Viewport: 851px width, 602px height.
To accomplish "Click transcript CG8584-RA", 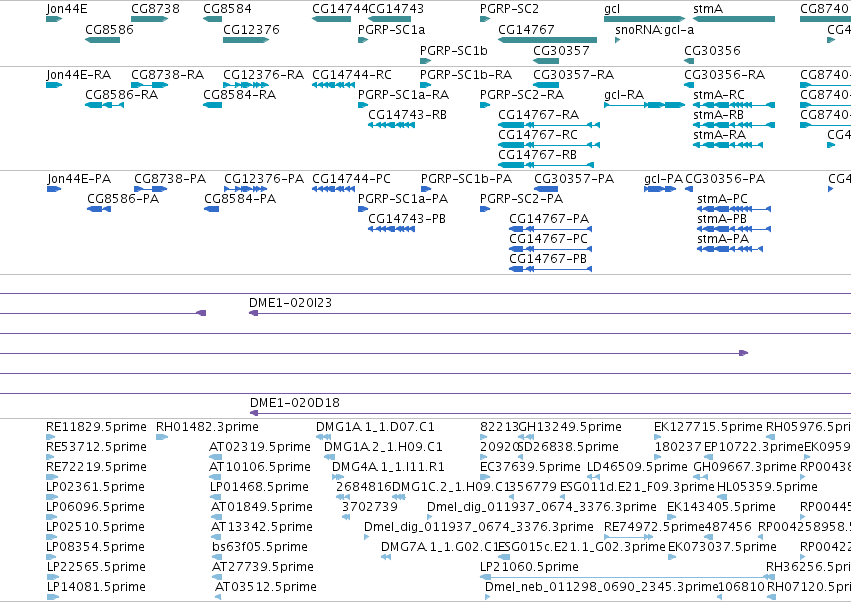I will coord(240,94).
